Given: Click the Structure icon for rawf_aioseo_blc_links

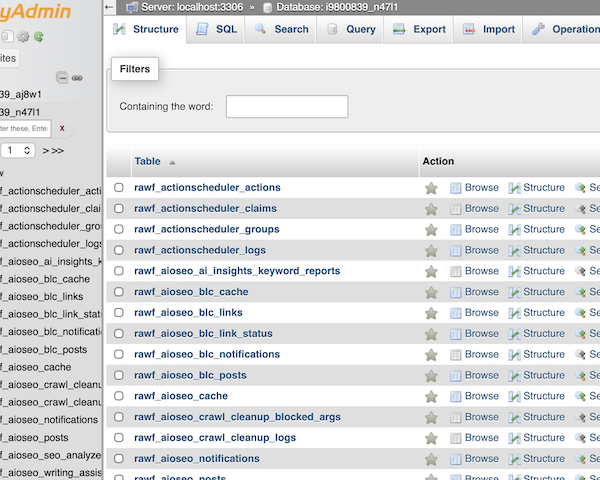Looking at the screenshot, I should (515, 313).
